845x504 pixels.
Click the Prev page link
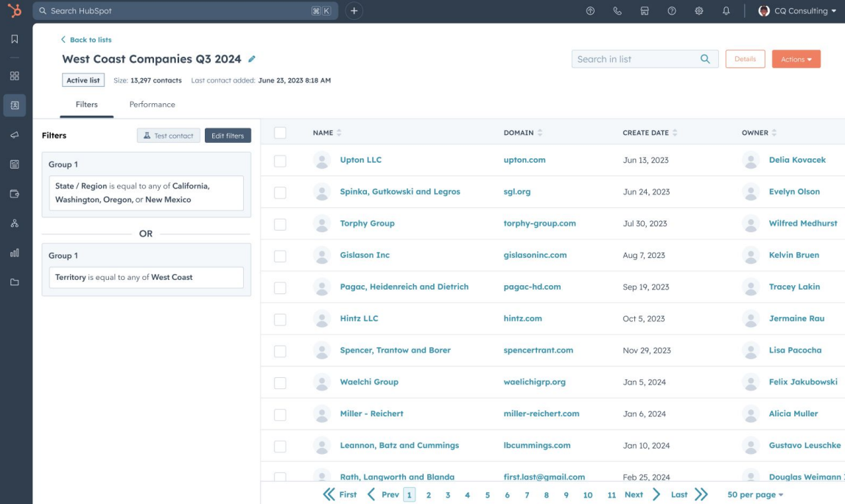390,494
